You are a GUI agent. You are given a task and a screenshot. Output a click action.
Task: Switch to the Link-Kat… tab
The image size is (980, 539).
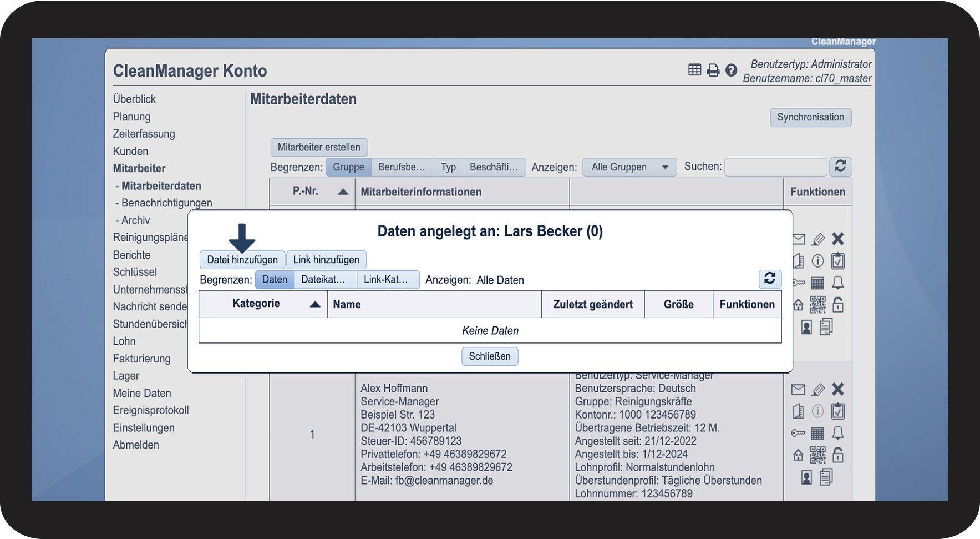tap(386, 280)
